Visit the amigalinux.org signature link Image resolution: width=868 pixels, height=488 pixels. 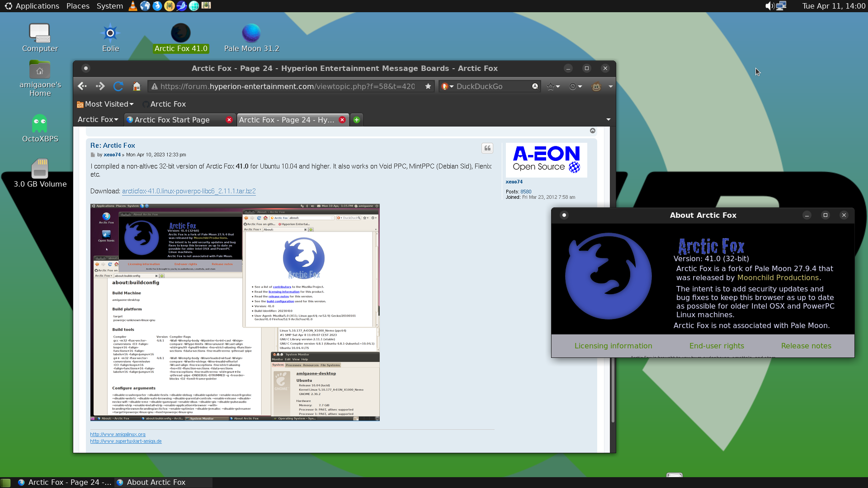[x=118, y=434]
